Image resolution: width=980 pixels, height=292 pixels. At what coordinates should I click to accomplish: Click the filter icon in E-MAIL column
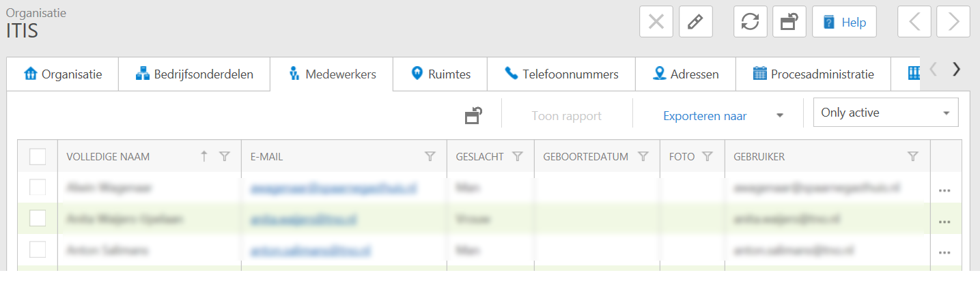pyautogui.click(x=430, y=157)
